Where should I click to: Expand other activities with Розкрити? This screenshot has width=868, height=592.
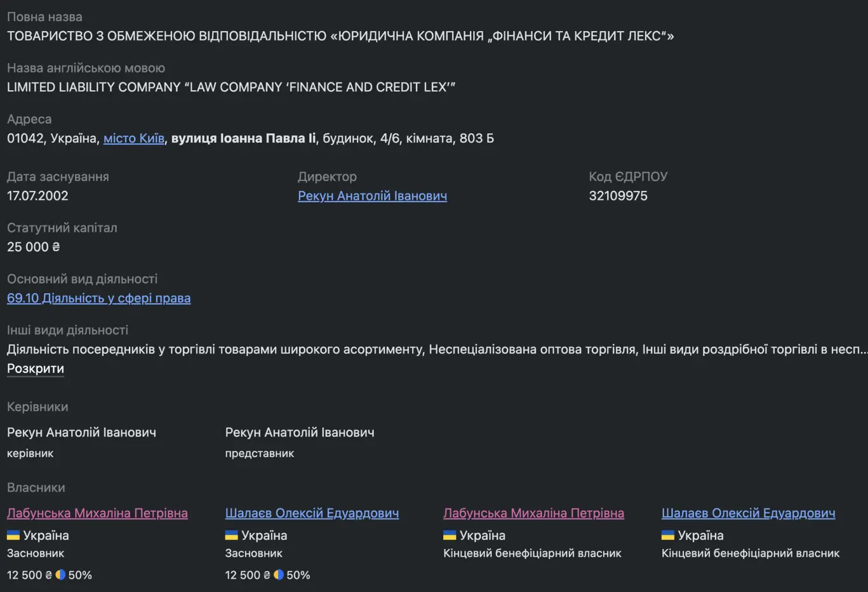[x=36, y=369]
